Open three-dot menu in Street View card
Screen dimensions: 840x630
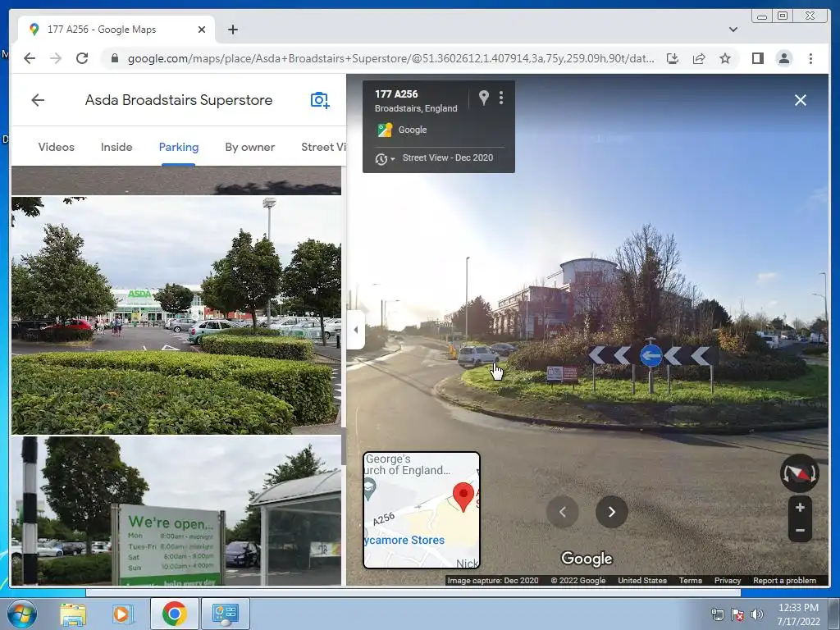[501, 98]
